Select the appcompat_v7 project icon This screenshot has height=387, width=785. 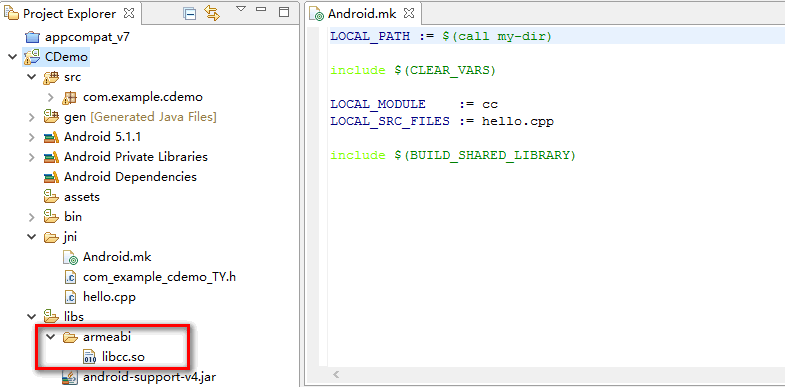pos(32,37)
